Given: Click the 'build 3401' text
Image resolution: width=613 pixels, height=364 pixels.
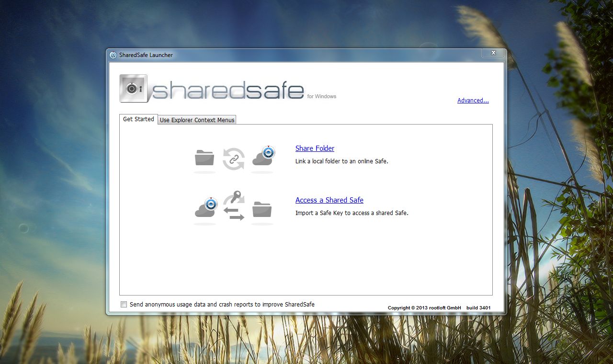Looking at the screenshot, I should point(478,308).
